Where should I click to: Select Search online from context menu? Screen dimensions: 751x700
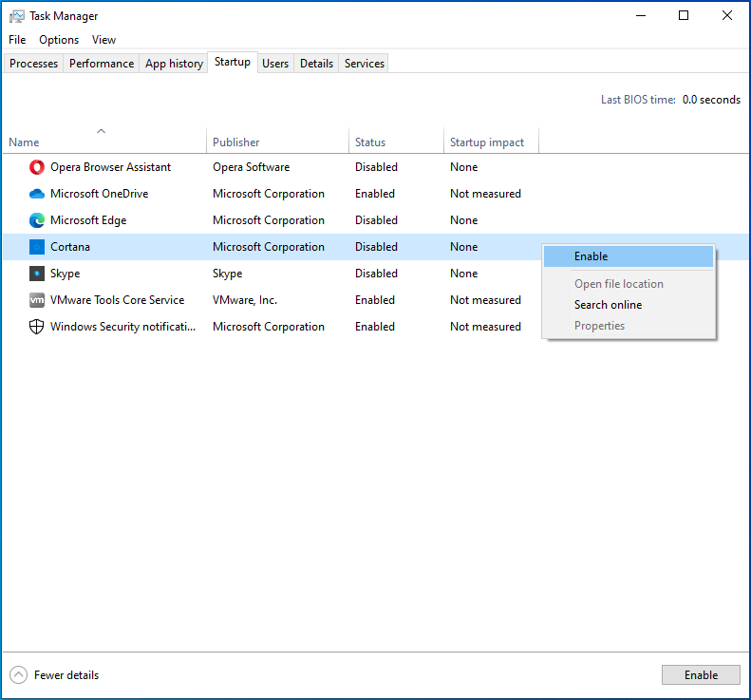(608, 305)
